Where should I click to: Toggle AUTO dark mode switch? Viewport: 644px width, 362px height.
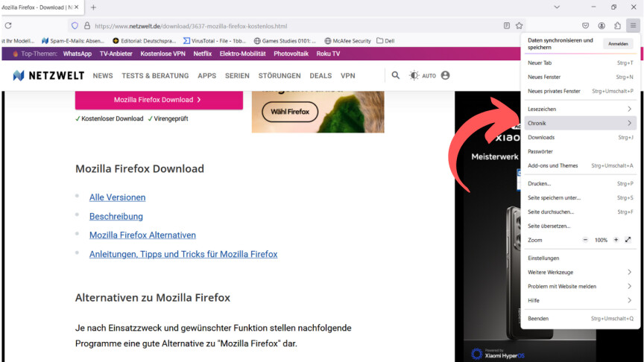pyautogui.click(x=422, y=75)
